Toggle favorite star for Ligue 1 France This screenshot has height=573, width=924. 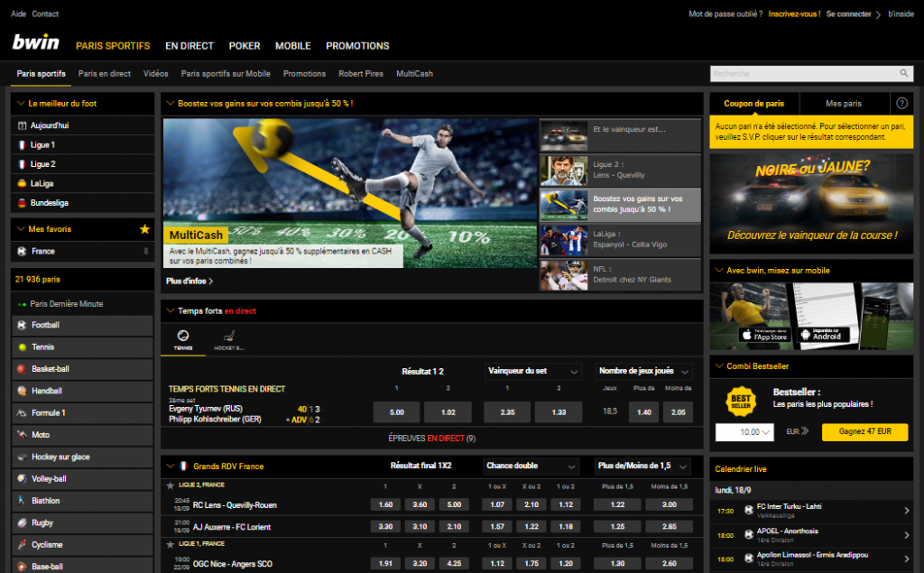click(x=171, y=544)
